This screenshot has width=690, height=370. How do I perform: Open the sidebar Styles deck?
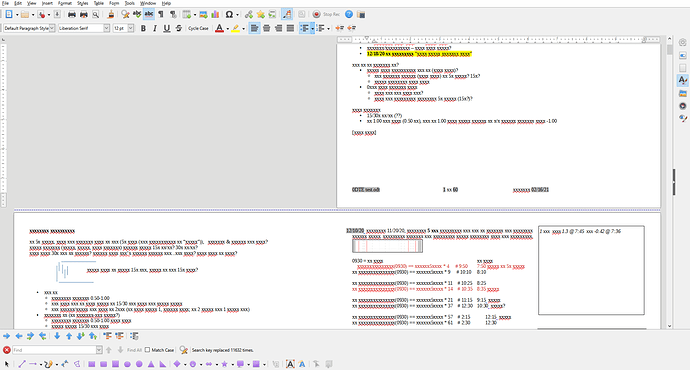point(683,80)
